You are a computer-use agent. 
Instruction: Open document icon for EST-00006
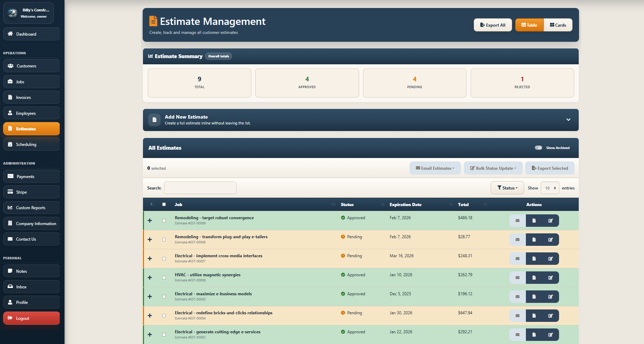534,278
